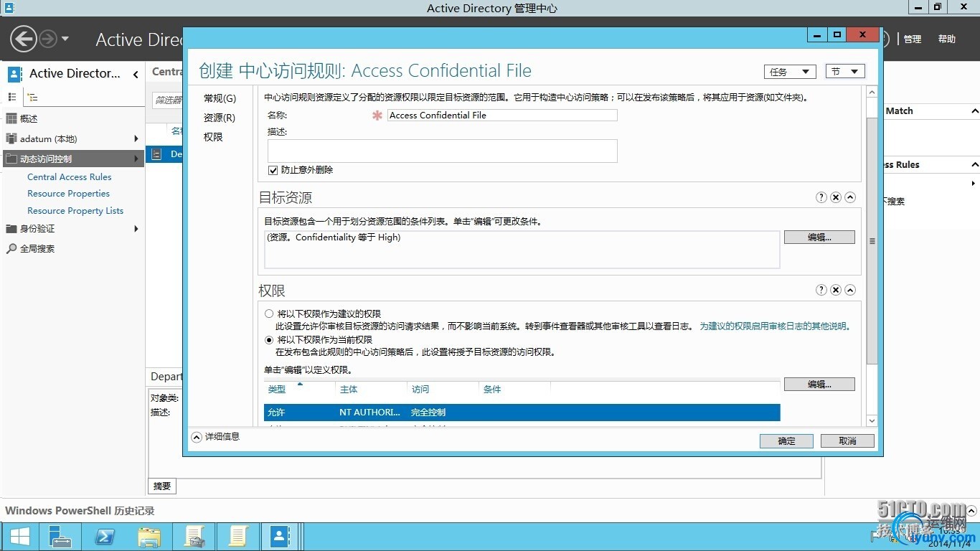Image resolution: width=980 pixels, height=551 pixels.
Task: Click the dialog vertical scrollbar thumb
Action: pyautogui.click(x=872, y=241)
